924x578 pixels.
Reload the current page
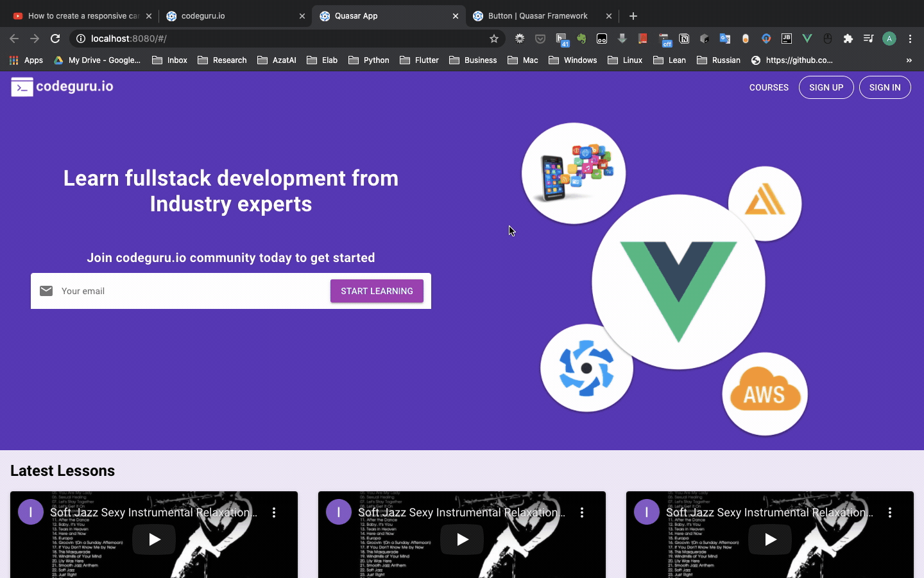coord(55,39)
